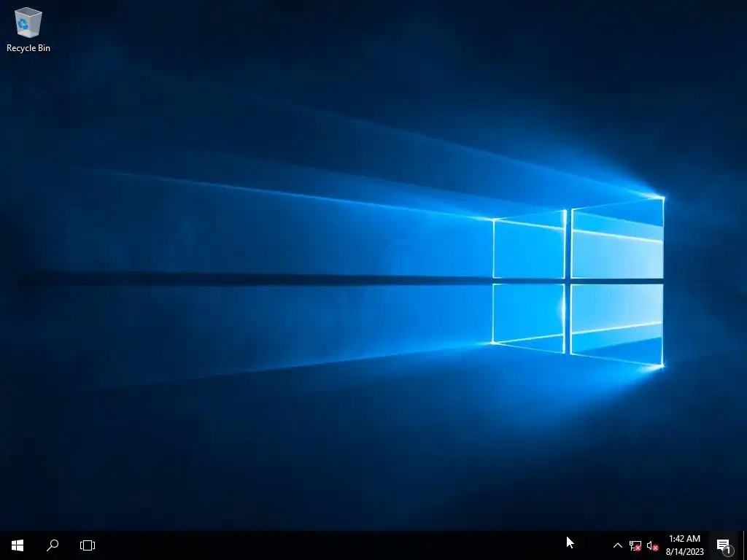Screen dimensions: 747x560
Task: Open the clock showing 1:42 AM
Action: [684, 545]
